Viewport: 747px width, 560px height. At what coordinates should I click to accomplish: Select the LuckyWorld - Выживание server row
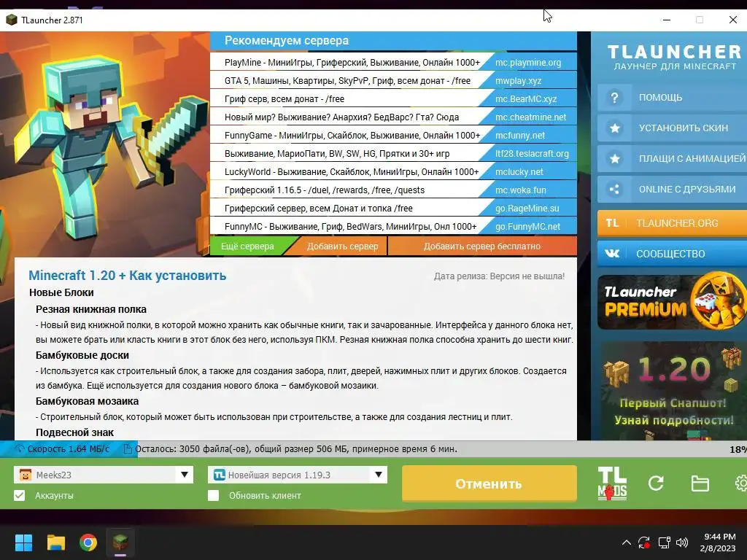(393, 172)
